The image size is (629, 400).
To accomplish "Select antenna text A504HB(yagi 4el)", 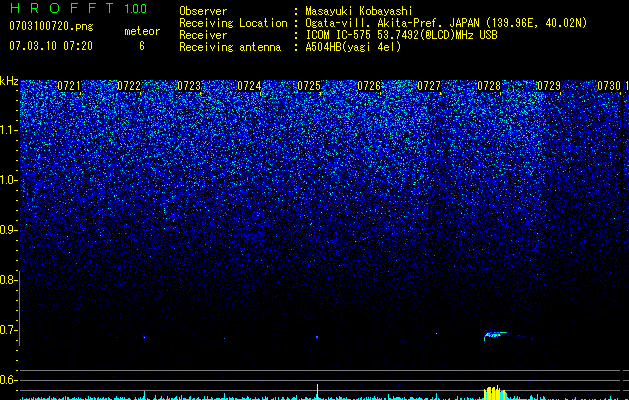I will pyautogui.click(x=353, y=47).
